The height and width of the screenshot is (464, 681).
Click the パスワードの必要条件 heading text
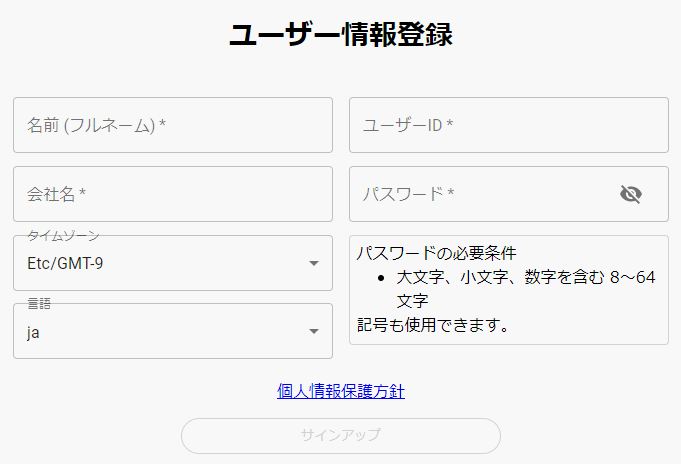(436, 253)
